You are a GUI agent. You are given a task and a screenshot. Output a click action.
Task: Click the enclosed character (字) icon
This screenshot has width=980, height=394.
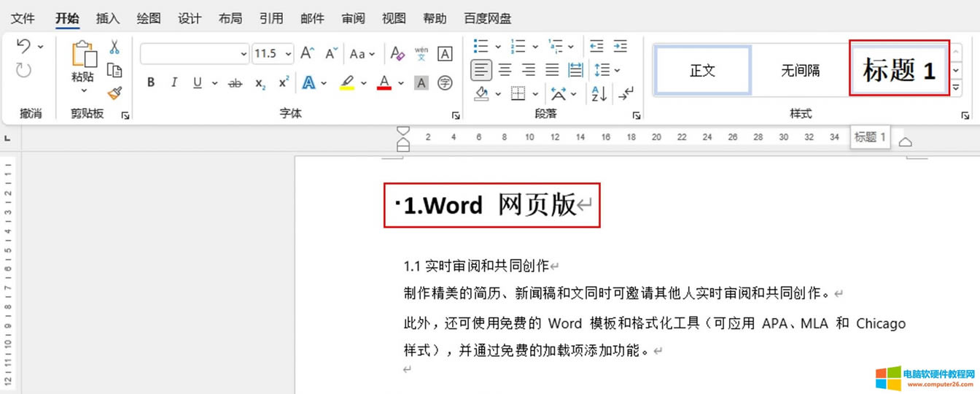(445, 83)
